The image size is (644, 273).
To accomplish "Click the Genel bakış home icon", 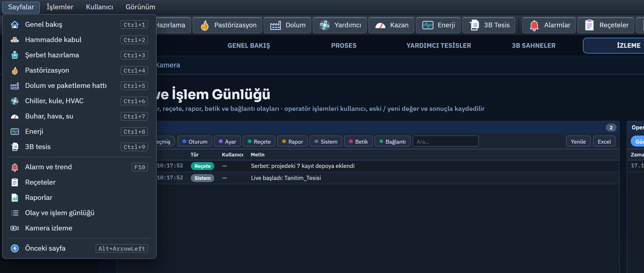I will [15, 25].
